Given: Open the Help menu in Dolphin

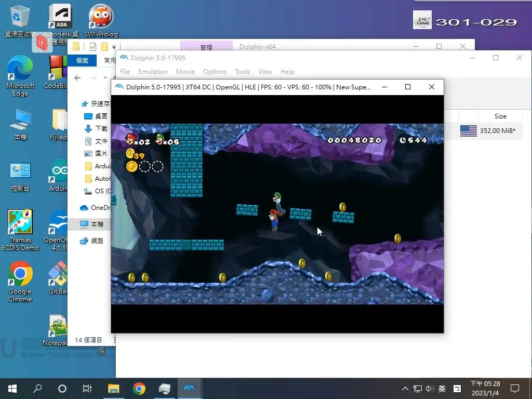Looking at the screenshot, I should click(287, 72).
